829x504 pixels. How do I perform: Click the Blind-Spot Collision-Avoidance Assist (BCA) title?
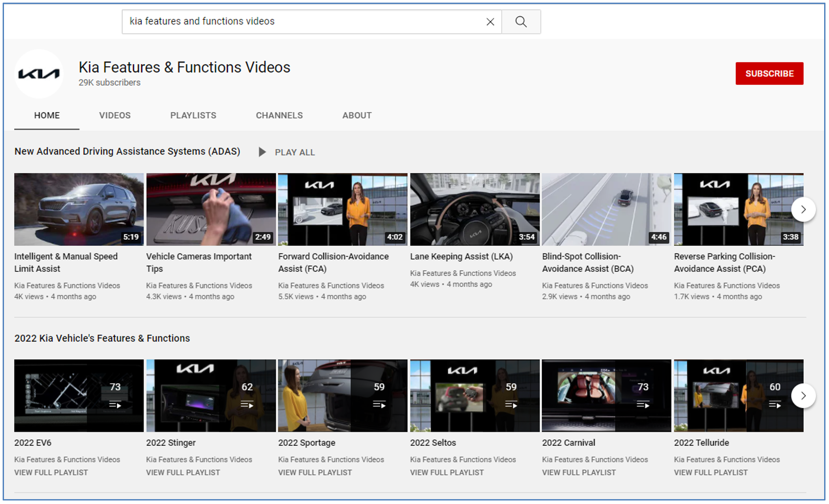tap(588, 263)
